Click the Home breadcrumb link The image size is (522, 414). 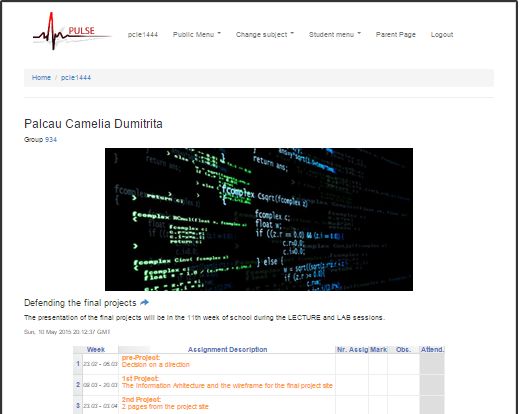pos(41,77)
